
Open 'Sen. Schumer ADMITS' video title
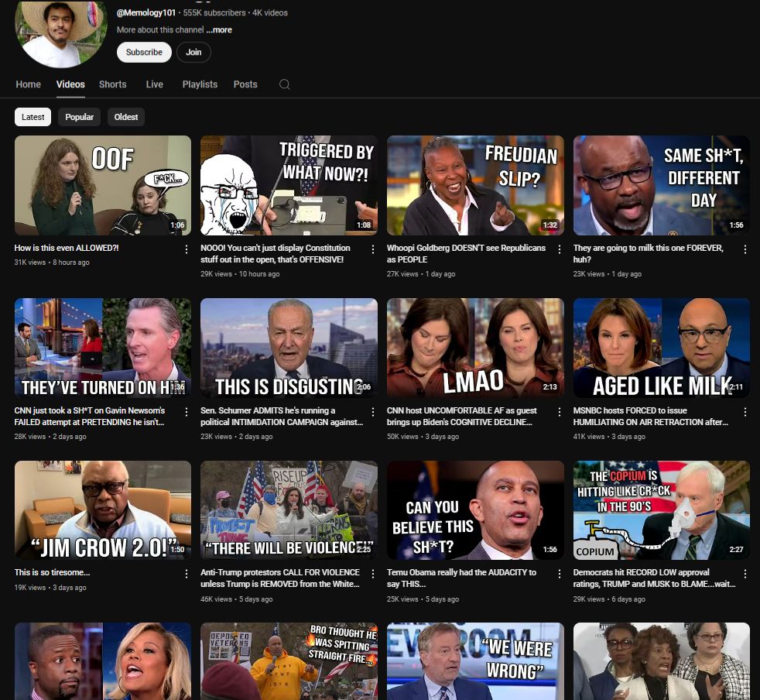pyautogui.click(x=282, y=417)
